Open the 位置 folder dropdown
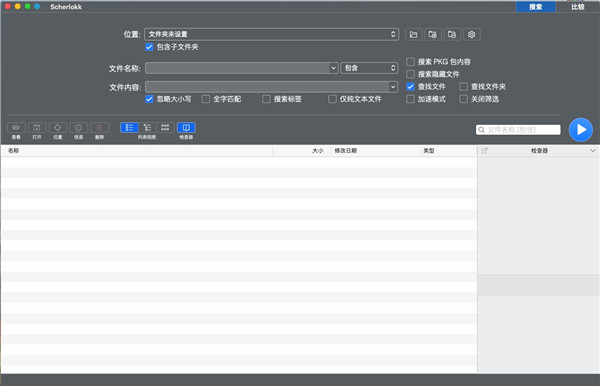The image size is (600, 386). coord(272,34)
